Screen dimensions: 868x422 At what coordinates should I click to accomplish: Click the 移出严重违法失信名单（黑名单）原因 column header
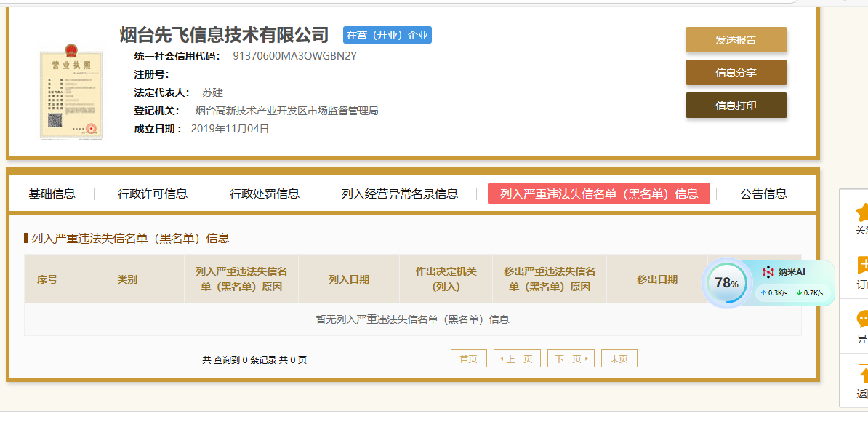click(x=550, y=279)
